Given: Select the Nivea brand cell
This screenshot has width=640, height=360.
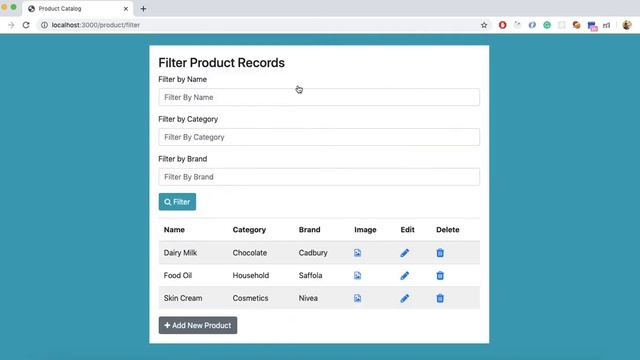Looking at the screenshot, I should pos(308,298).
